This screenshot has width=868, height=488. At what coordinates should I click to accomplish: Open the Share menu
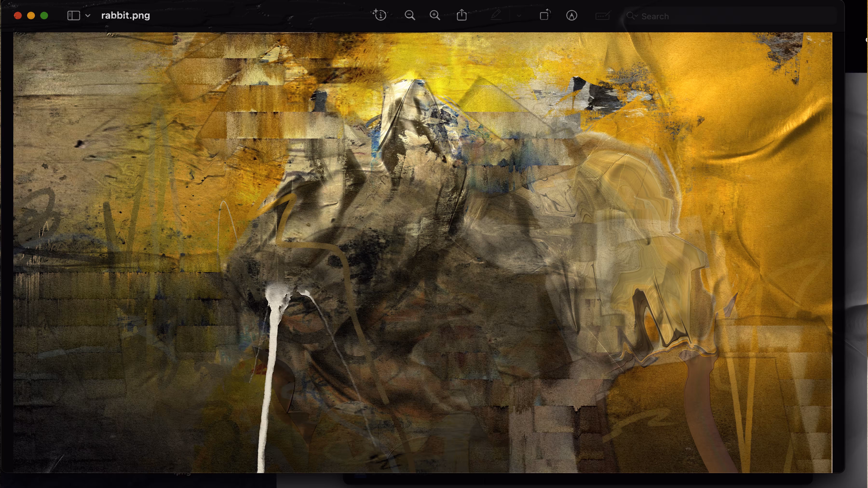coord(462,15)
